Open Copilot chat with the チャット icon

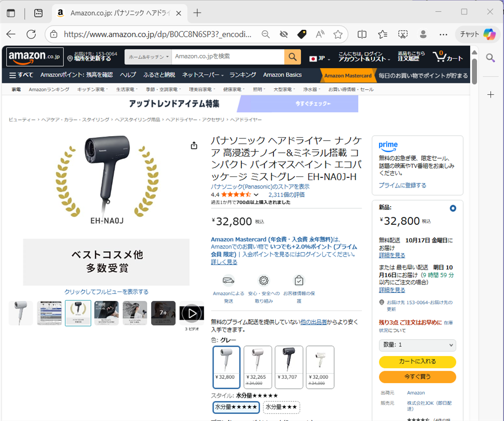(x=473, y=34)
